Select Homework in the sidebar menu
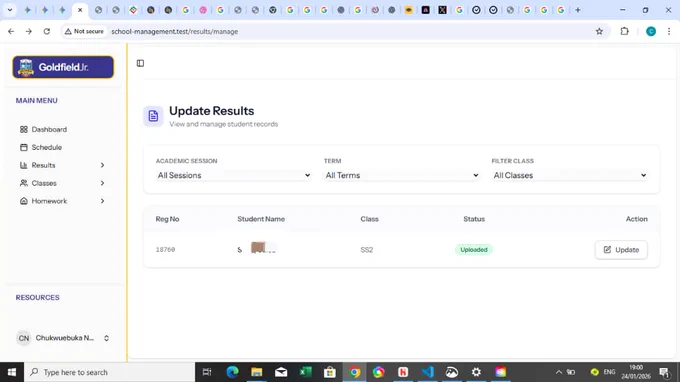Viewport: 680px width, 382px height. coord(49,201)
